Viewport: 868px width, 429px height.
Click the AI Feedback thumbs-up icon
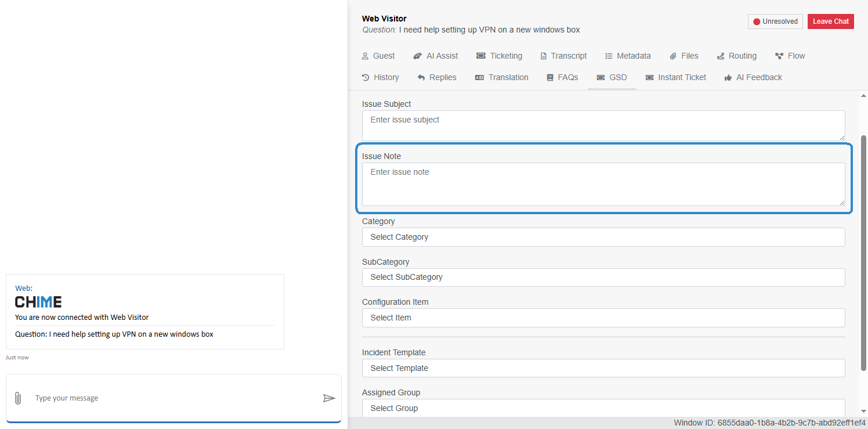[x=728, y=78]
